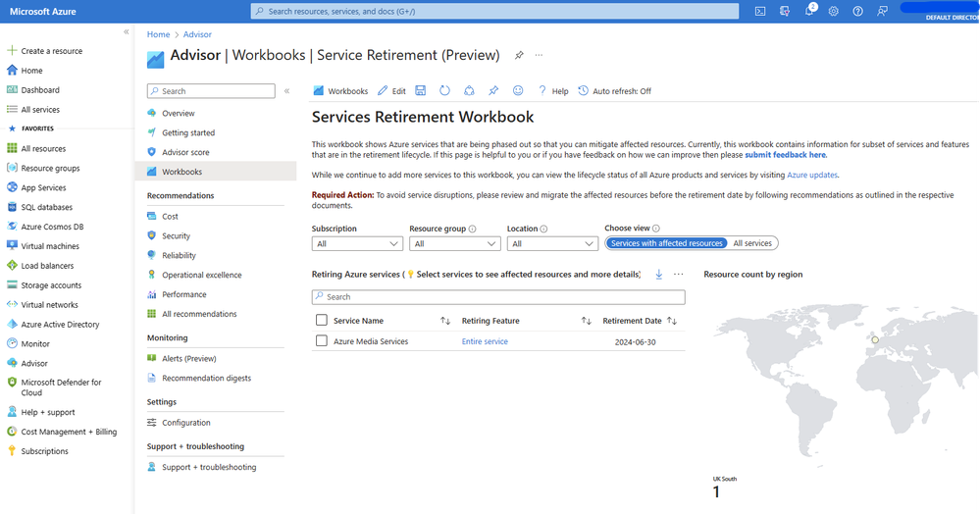This screenshot has width=980, height=514.
Task: Open the Resource group dropdown
Action: 455,244
